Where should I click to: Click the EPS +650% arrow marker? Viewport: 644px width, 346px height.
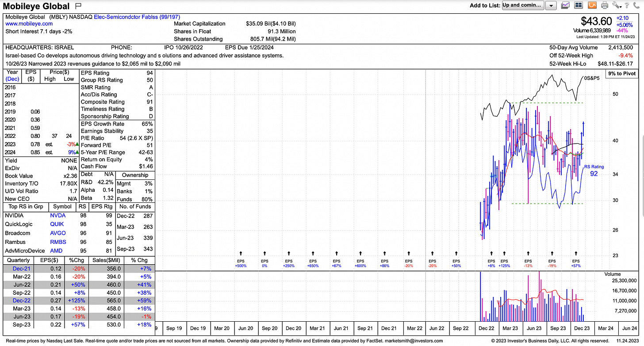(x=313, y=254)
